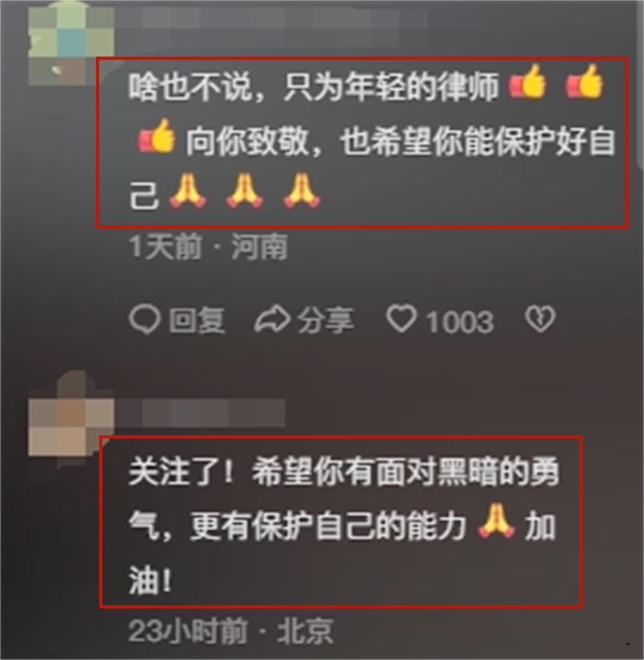This screenshot has width=644, height=660.
Task: Click thumbs-up emoji before 向你致敬
Action: click(156, 137)
